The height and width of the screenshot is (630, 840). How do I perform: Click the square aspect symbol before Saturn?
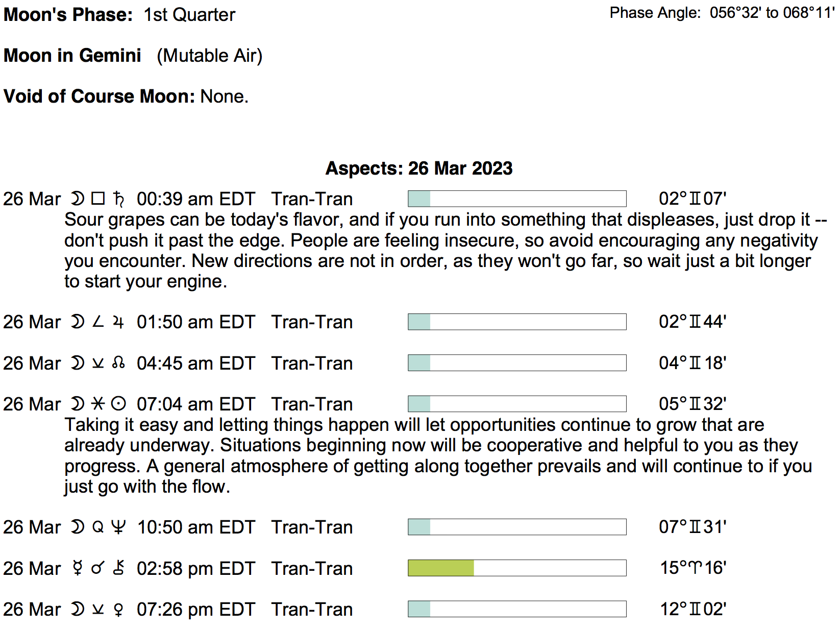click(98, 198)
